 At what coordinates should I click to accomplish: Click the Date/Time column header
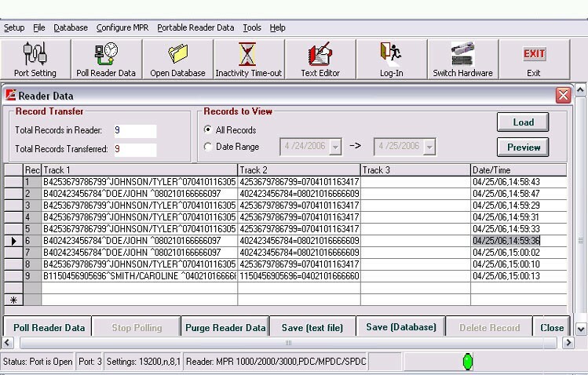tap(519, 170)
